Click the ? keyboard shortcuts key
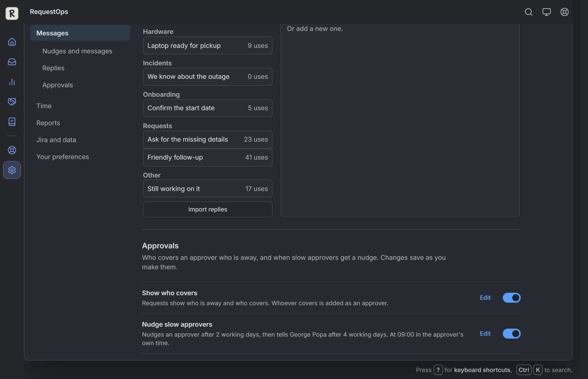Viewport: 588px width, 379px height. pyautogui.click(x=438, y=370)
